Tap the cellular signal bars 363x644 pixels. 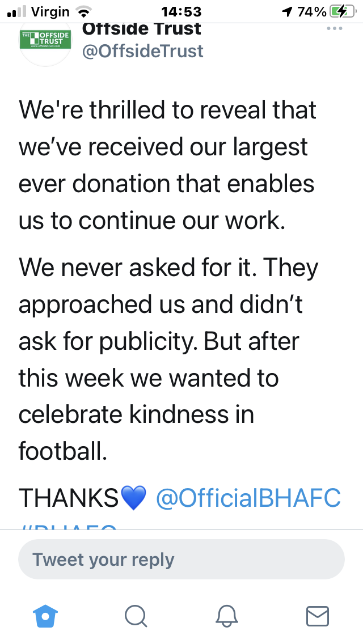pos(17,12)
